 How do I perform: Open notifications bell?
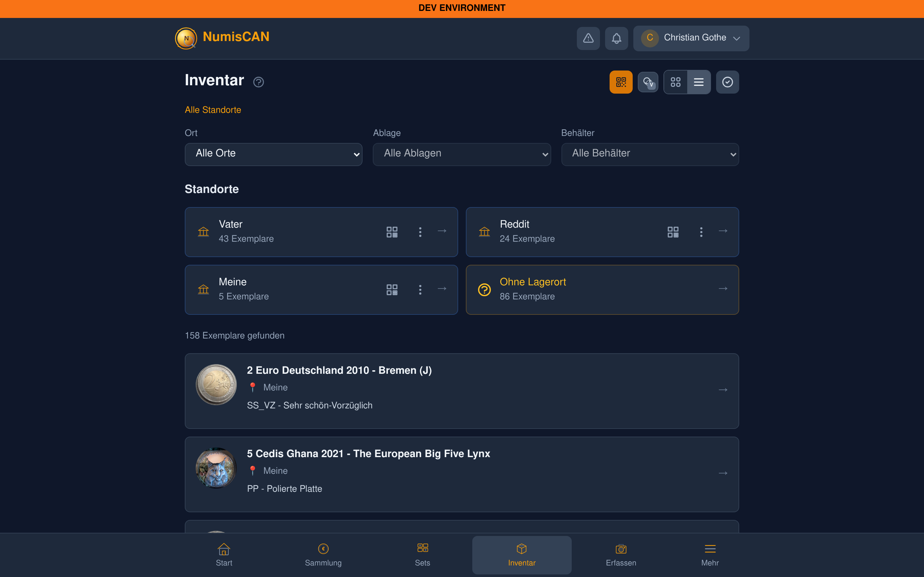(x=616, y=38)
